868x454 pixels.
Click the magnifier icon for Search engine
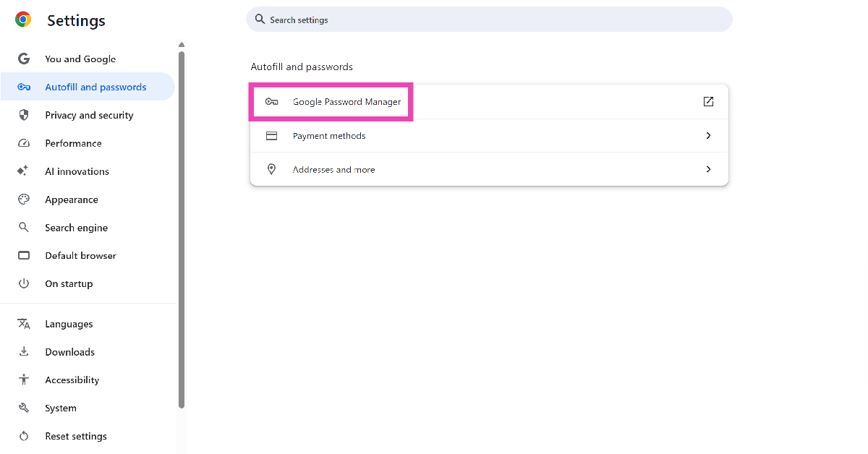coord(24,228)
